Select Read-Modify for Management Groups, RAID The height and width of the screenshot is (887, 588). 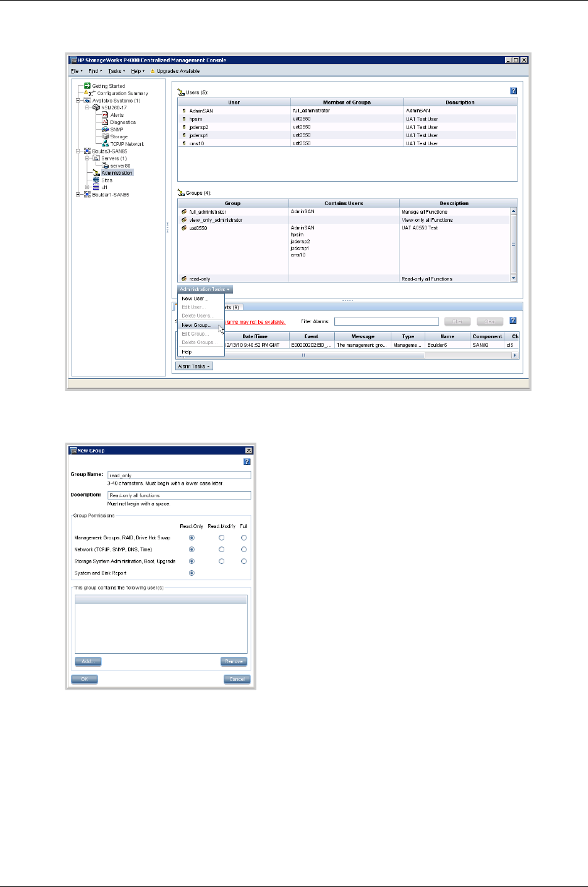point(222,538)
